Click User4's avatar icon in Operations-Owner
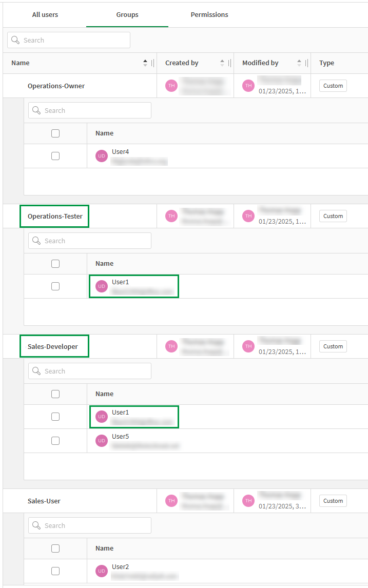The width and height of the screenshot is (368, 588). click(101, 155)
